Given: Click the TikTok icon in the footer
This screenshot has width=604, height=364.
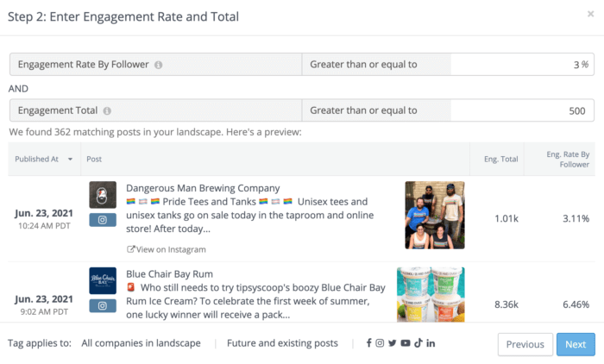Looking at the screenshot, I should click(418, 343).
